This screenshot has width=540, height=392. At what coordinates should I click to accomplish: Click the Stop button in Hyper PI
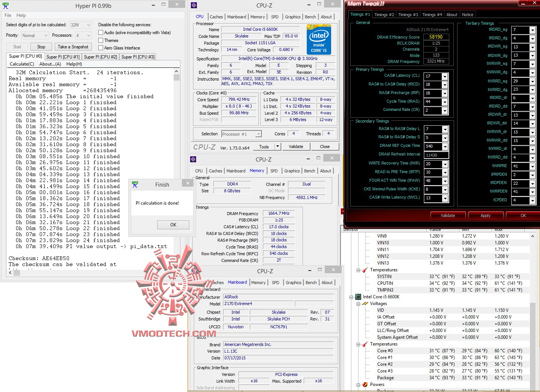[41, 47]
